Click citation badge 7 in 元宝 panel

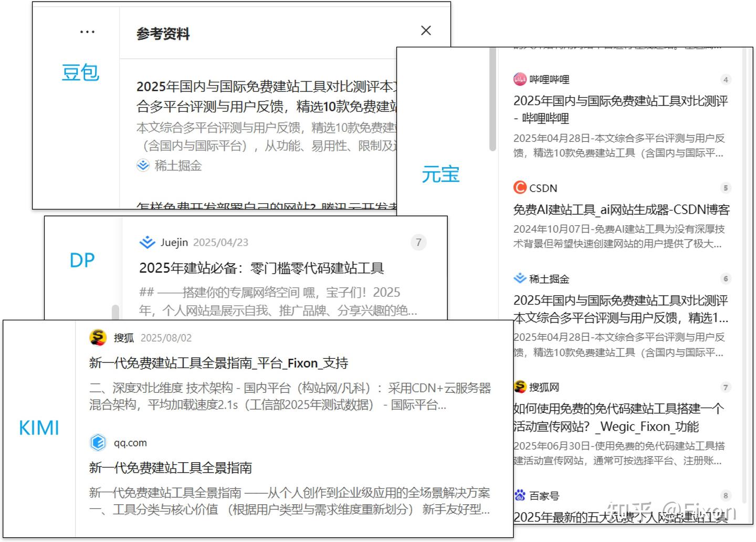pyautogui.click(x=726, y=388)
